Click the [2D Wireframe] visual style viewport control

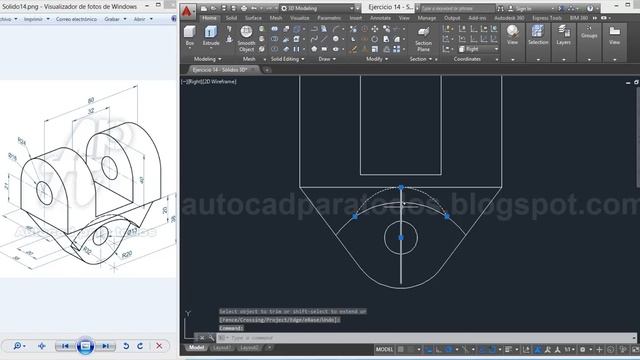(220, 82)
